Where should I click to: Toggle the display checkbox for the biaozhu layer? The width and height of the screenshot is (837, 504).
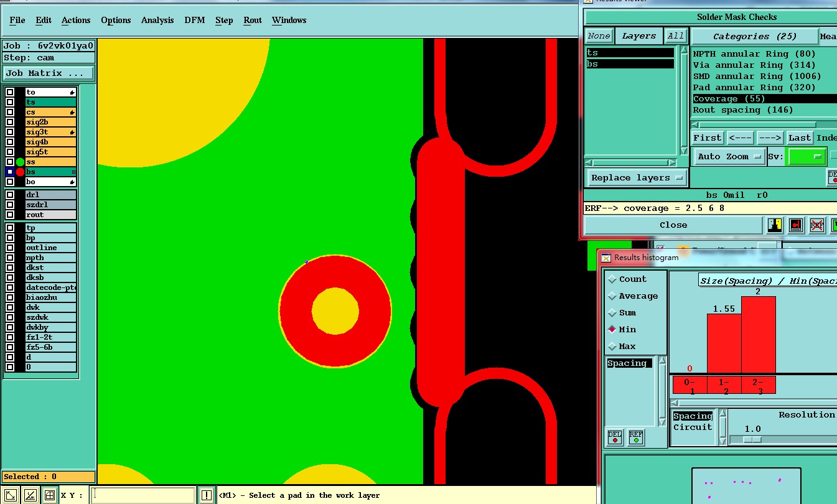coord(10,297)
